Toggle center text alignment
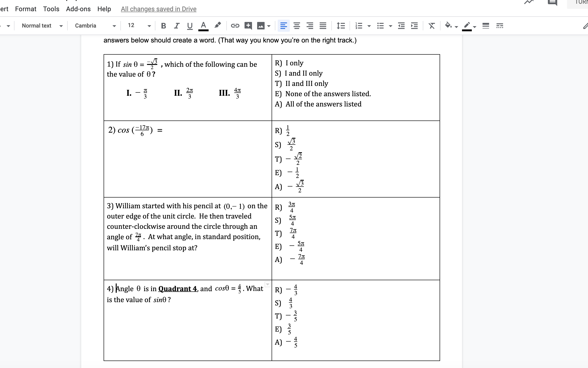Image resolution: width=588 pixels, height=368 pixels. point(296,25)
